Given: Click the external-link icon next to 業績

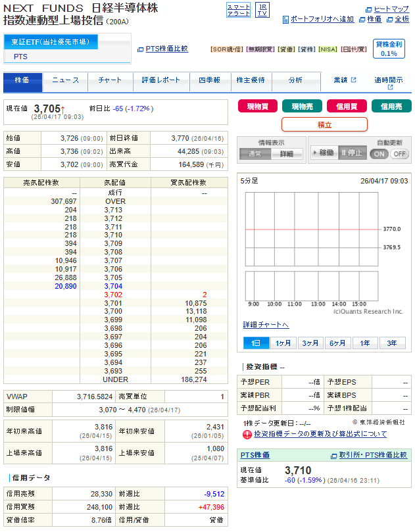Looking at the screenshot, I should tap(353, 80).
